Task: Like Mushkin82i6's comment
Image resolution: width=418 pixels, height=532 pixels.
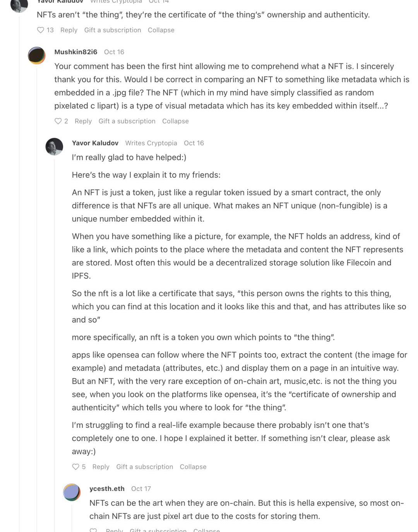Action: point(58,121)
